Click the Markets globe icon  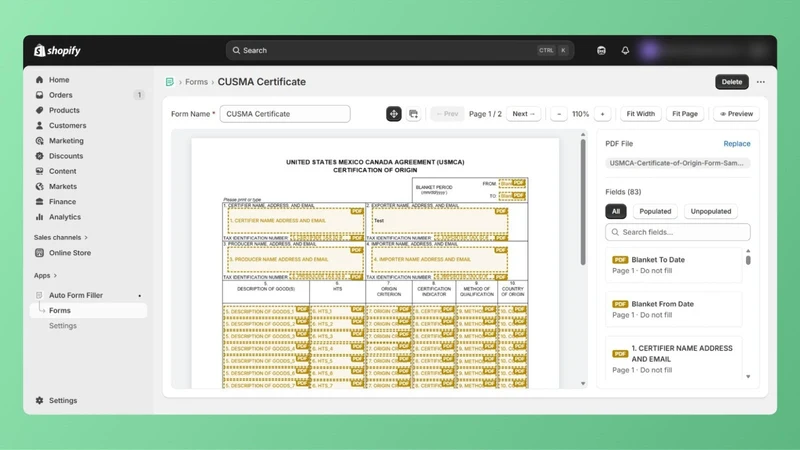[x=39, y=187]
